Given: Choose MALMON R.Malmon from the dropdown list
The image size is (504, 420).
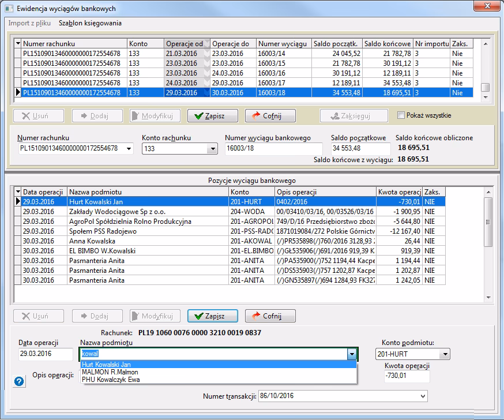Looking at the screenshot, I should 110,372.
